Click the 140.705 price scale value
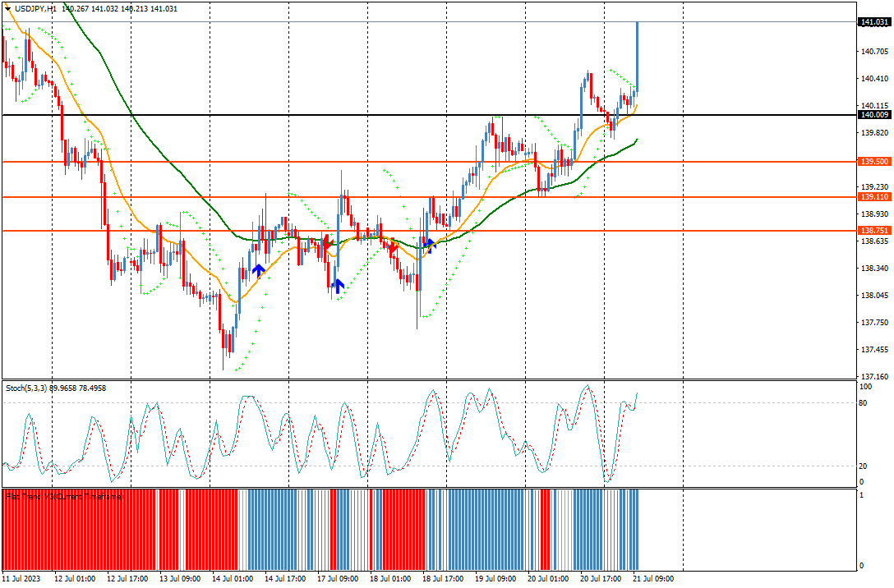Viewport: 894px width, 588px height. (x=874, y=52)
